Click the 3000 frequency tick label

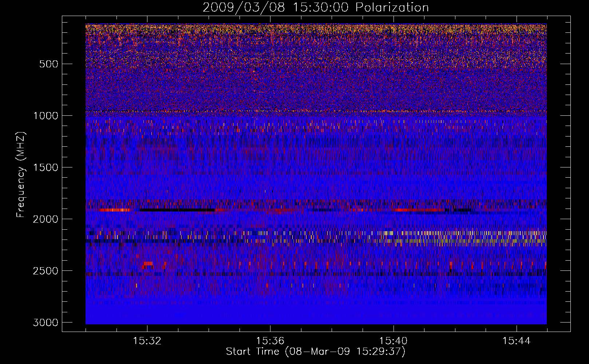point(46,323)
